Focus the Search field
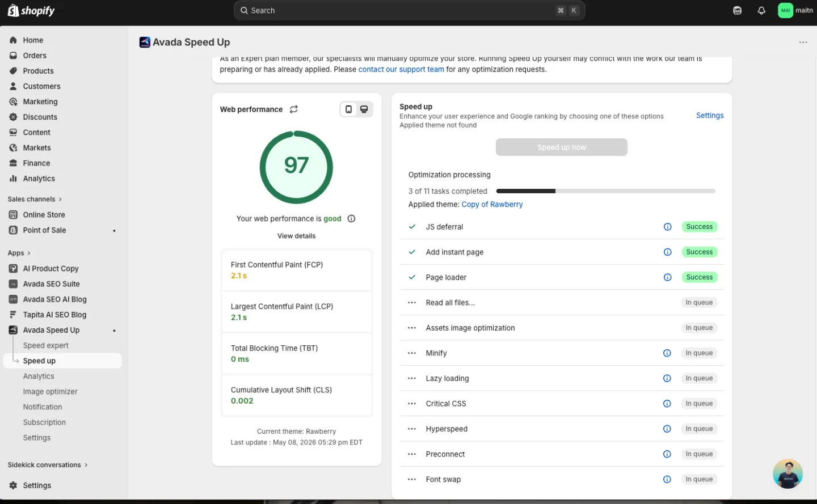The image size is (817, 504). tap(409, 10)
